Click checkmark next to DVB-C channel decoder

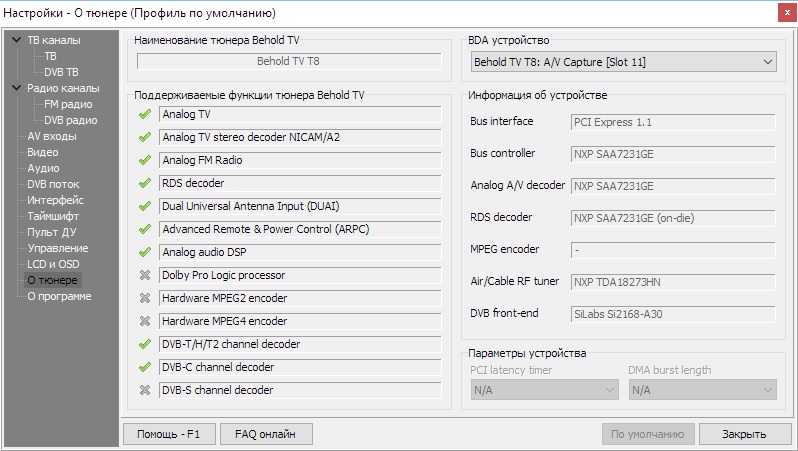145,367
